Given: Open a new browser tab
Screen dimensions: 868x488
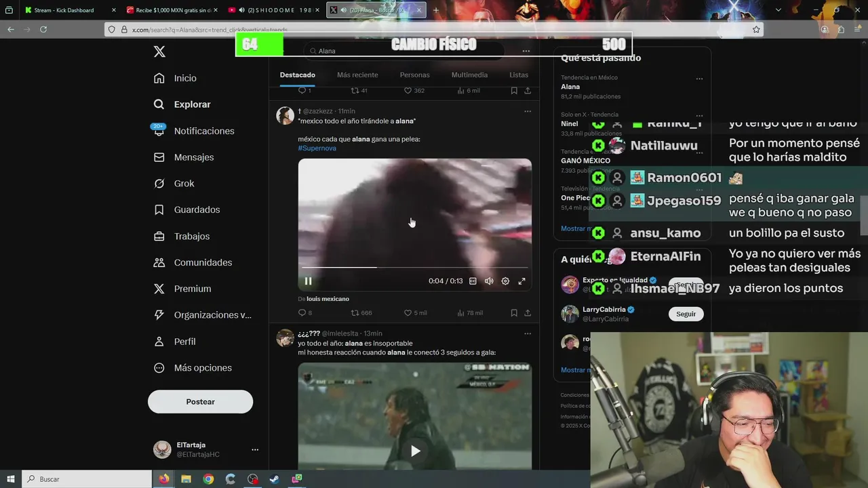Looking at the screenshot, I should tap(435, 10).
